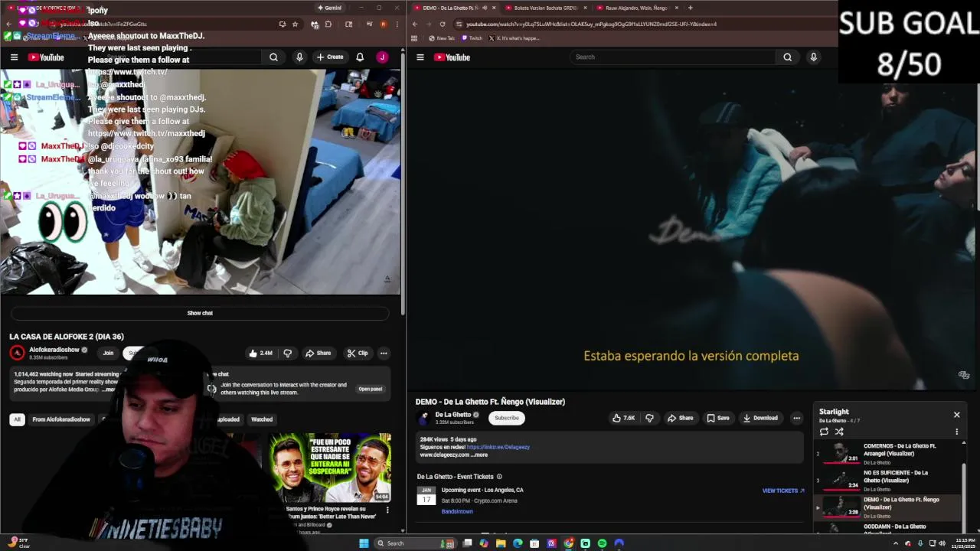The width and height of the screenshot is (980, 551).
Task: Save the DEMO video to a playlist
Action: click(718, 418)
